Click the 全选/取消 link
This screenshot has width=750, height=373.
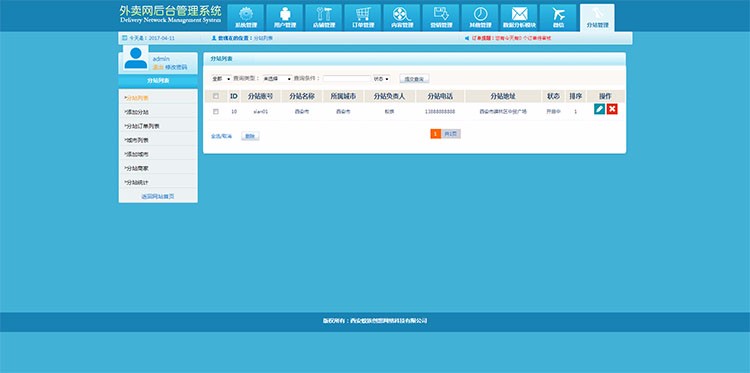pyautogui.click(x=221, y=137)
